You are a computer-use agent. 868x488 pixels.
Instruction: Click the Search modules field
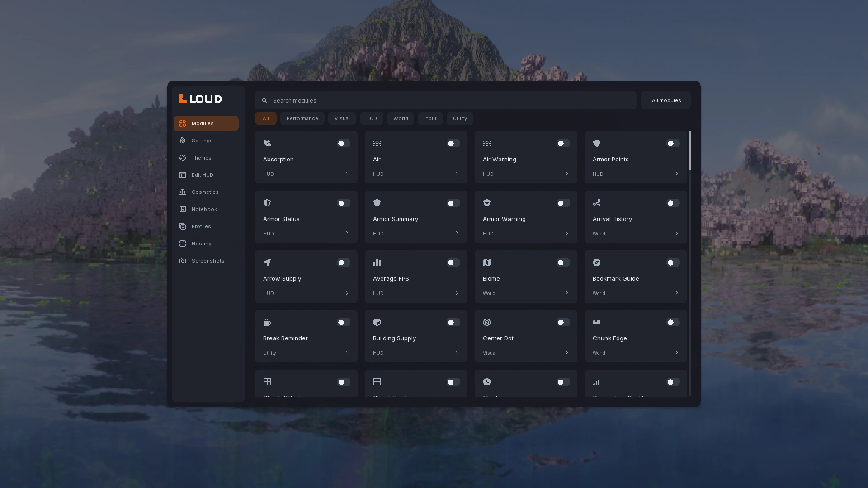coord(446,100)
